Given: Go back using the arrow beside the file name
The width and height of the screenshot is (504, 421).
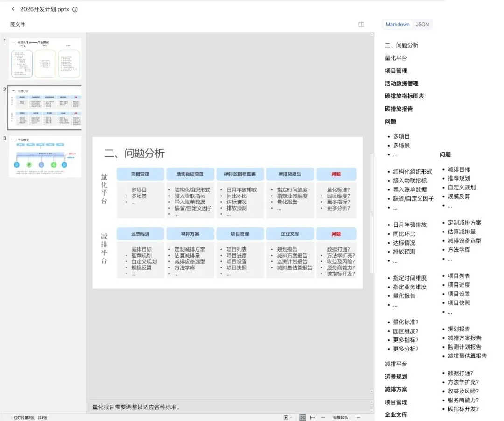Looking at the screenshot, I should coord(13,9).
